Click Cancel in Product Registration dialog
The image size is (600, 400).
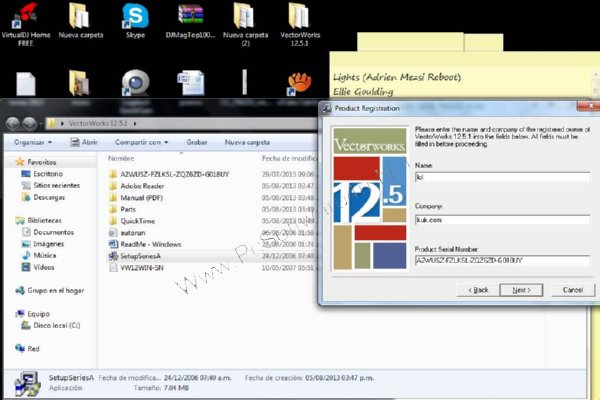pyautogui.click(x=573, y=290)
